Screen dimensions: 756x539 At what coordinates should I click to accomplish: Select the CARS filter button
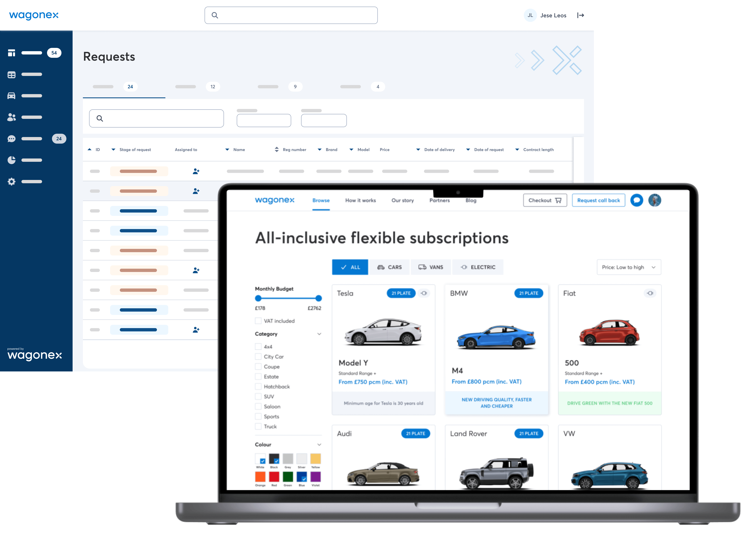click(x=389, y=267)
